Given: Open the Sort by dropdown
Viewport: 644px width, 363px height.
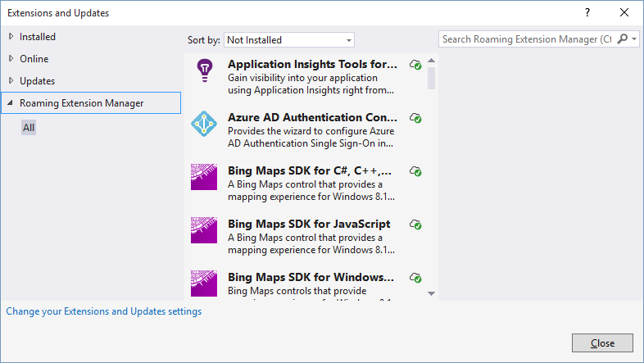Looking at the screenshot, I should (x=288, y=39).
